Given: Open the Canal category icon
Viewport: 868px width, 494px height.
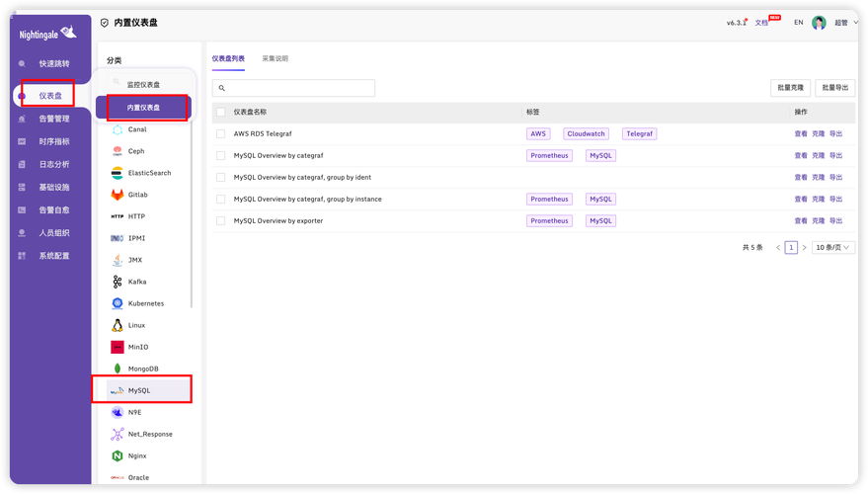Looking at the screenshot, I should tap(118, 129).
